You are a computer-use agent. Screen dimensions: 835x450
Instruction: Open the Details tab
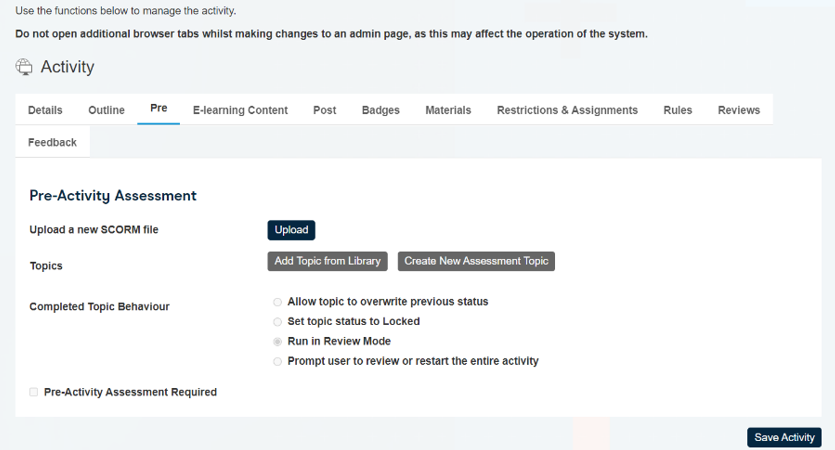pos(45,110)
